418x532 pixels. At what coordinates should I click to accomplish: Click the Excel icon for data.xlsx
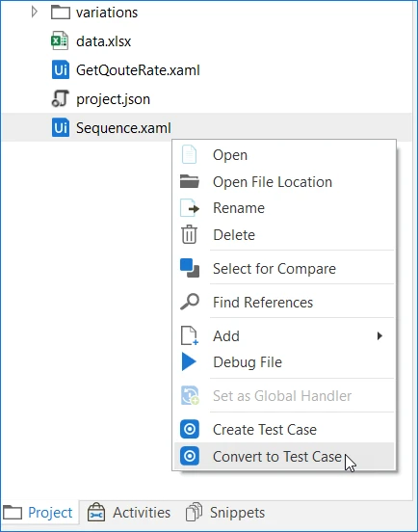click(x=60, y=41)
